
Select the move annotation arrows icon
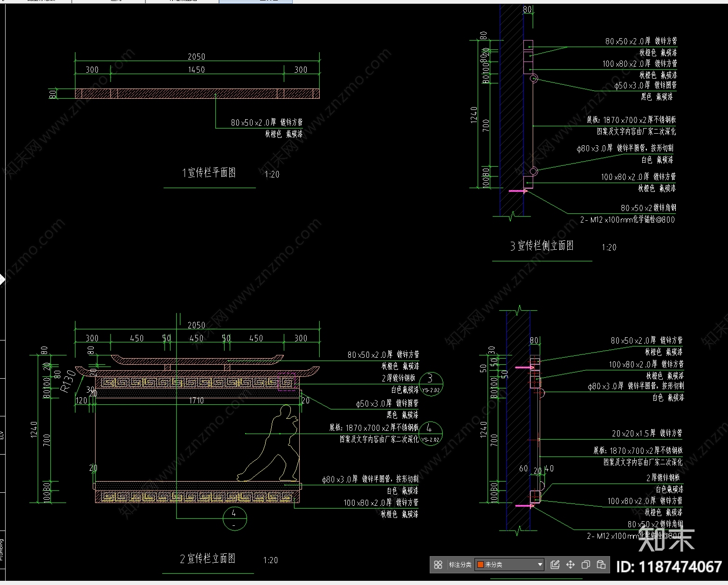570,565
